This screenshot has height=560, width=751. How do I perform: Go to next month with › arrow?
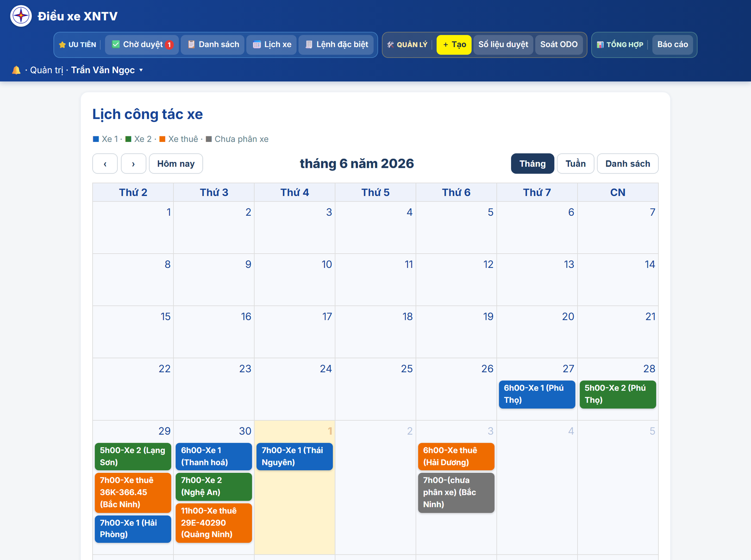tap(134, 164)
